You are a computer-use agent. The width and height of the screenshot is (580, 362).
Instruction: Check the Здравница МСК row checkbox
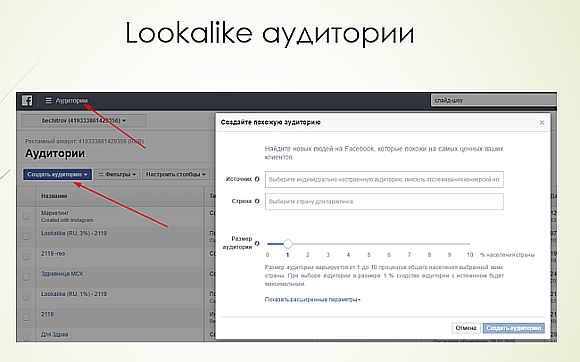coord(26,277)
